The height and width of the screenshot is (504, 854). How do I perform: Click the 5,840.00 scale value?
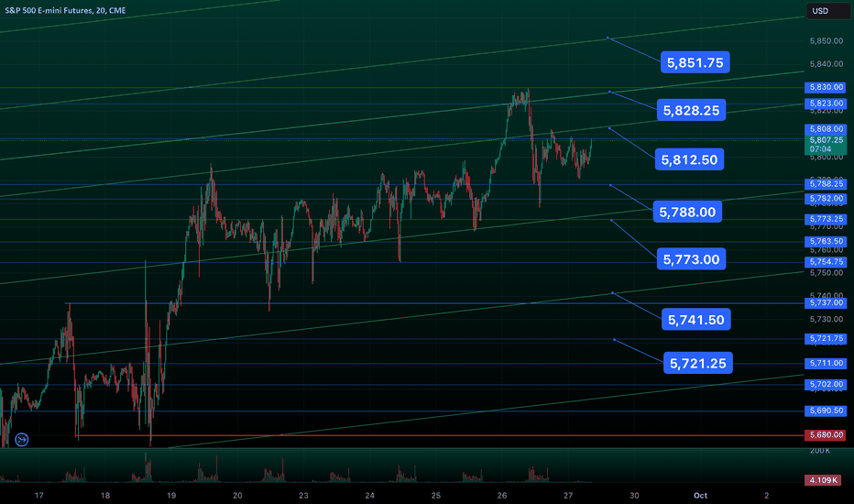point(827,64)
